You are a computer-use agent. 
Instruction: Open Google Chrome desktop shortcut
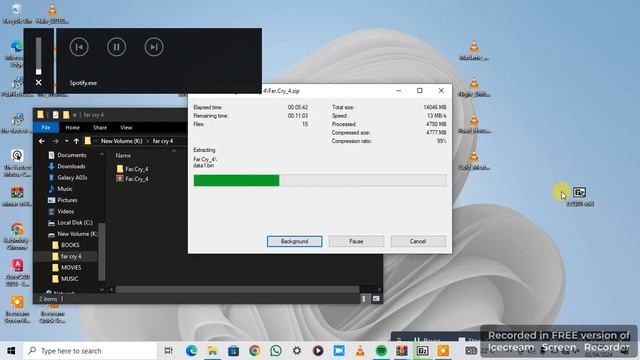point(17,236)
